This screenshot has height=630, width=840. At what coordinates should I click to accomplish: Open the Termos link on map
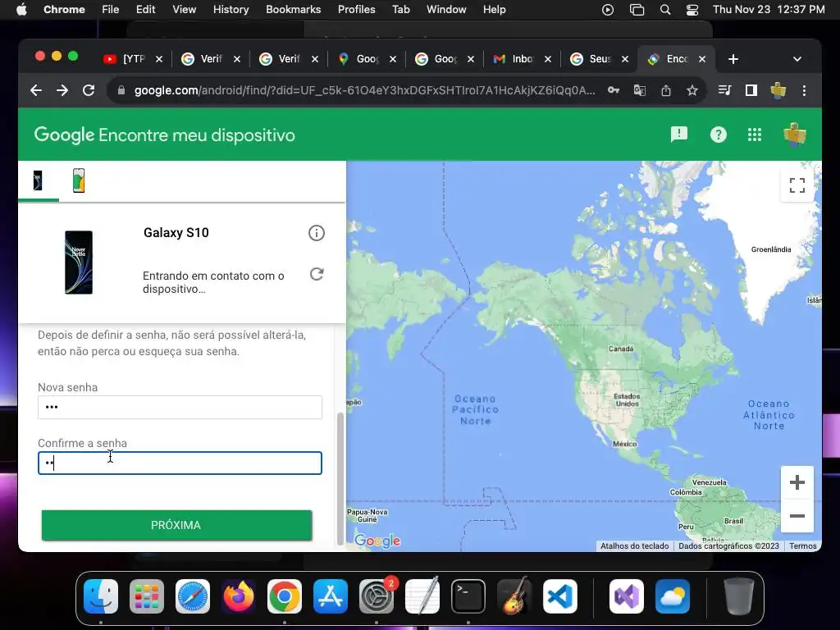point(802,546)
